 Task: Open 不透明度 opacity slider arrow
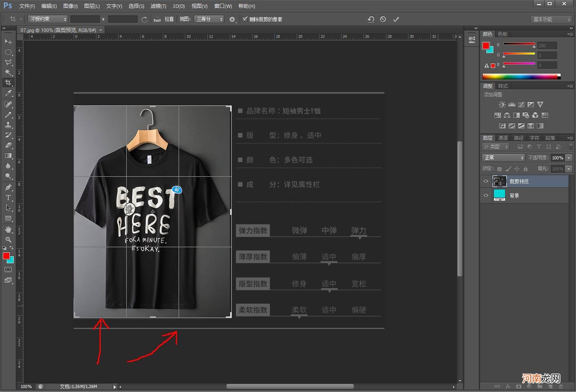tap(569, 158)
